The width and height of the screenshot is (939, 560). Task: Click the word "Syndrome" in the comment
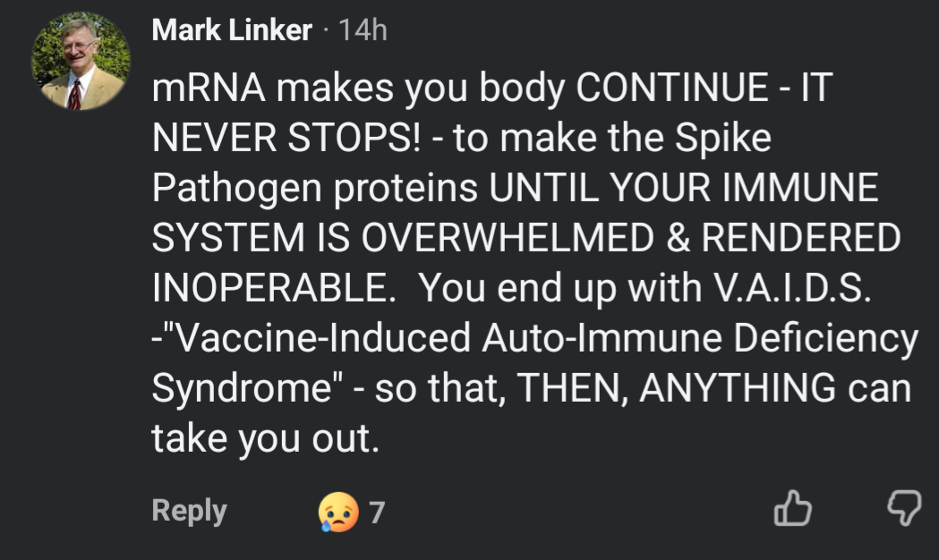(x=243, y=389)
